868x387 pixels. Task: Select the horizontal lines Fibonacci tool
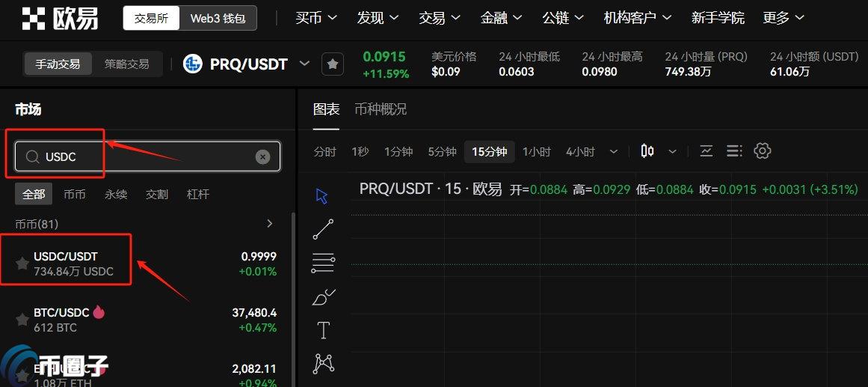(323, 263)
